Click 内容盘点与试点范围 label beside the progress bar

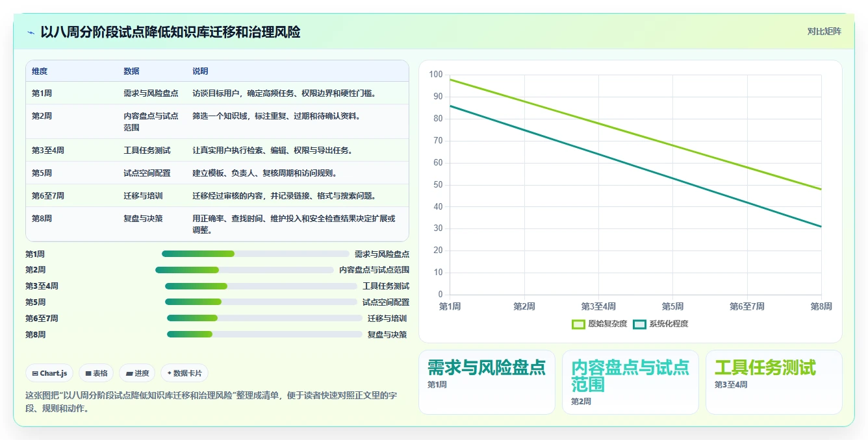coord(374,270)
